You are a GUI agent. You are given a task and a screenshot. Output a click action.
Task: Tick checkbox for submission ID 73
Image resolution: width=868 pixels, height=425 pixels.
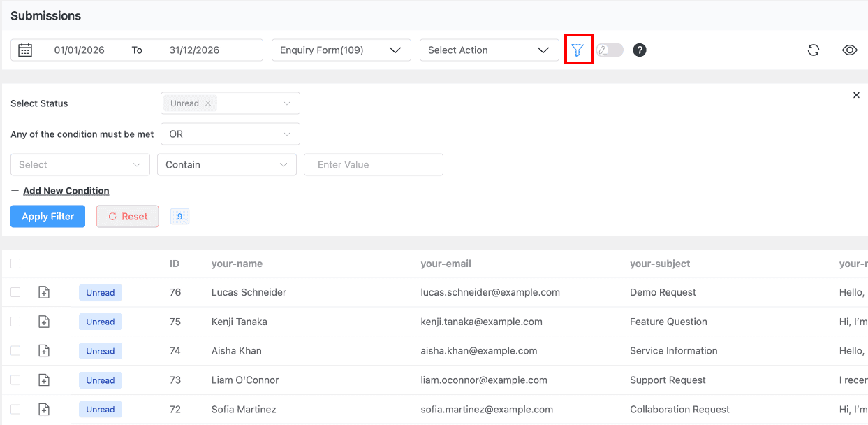click(15, 380)
